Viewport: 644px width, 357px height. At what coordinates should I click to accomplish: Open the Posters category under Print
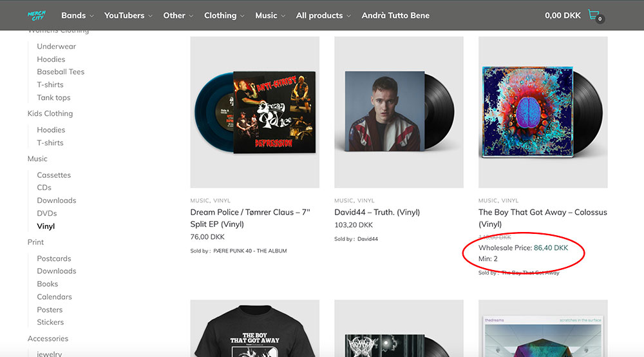coord(50,309)
